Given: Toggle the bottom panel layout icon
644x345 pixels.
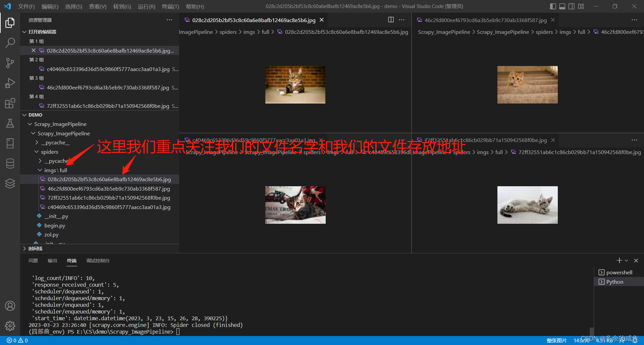Looking at the screenshot, I should [562, 6].
